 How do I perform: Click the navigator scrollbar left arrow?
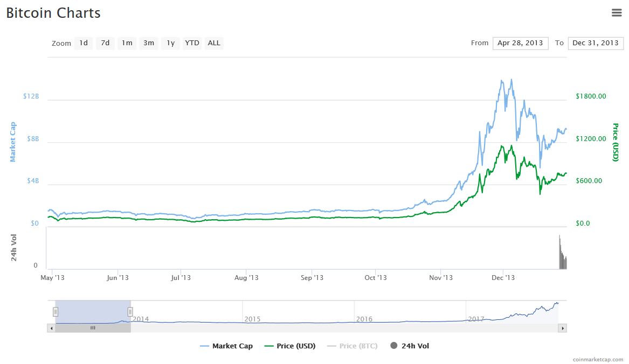(51, 328)
